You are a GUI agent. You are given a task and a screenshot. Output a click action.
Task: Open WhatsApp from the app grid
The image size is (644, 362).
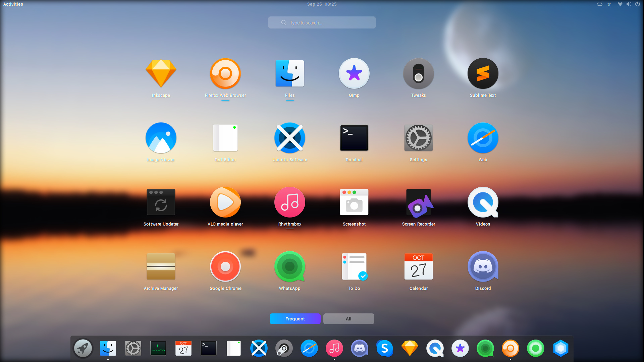(290, 266)
